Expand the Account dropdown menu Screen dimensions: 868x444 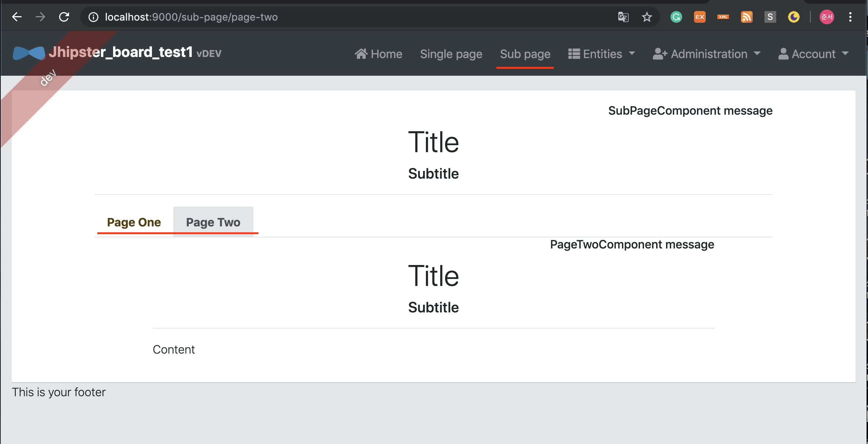click(x=814, y=53)
